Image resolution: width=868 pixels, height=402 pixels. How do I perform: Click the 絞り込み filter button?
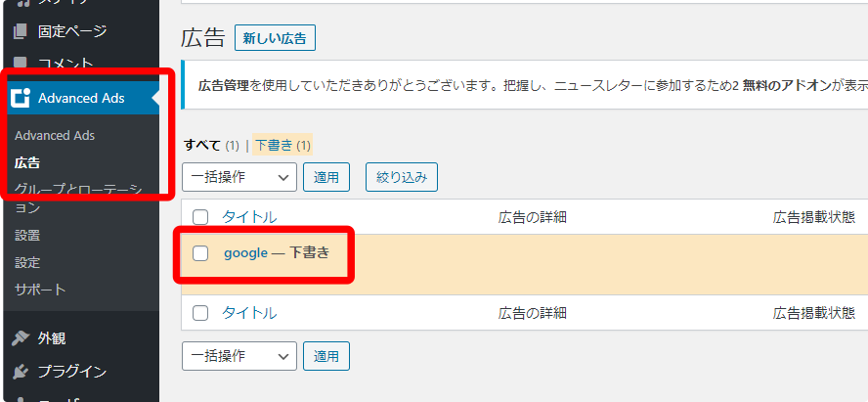coord(402,177)
